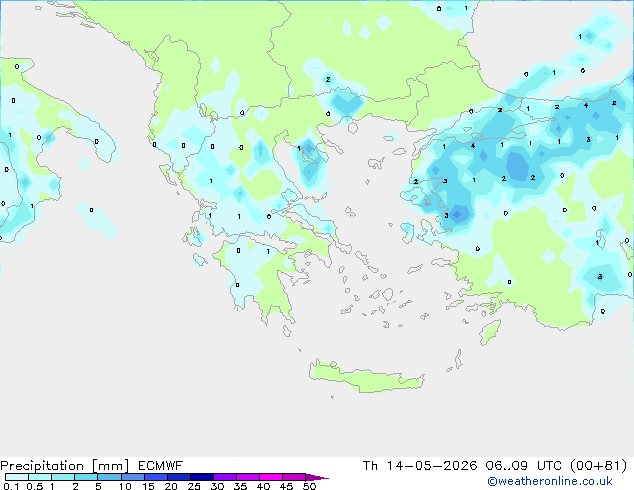Click the 2 mm legend color swatch
Viewport: 634px width, 490px height.
[x=86, y=477]
